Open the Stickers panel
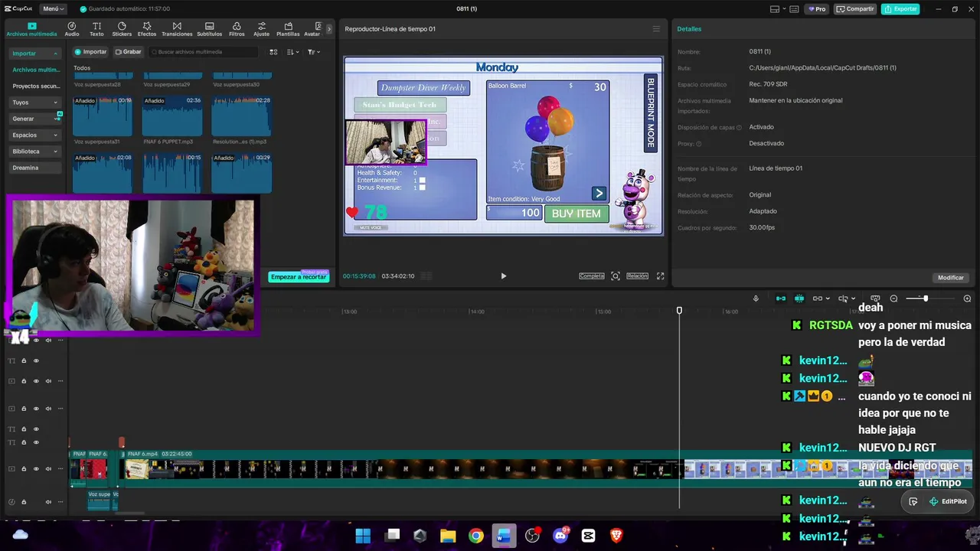980x551 pixels. (x=122, y=29)
